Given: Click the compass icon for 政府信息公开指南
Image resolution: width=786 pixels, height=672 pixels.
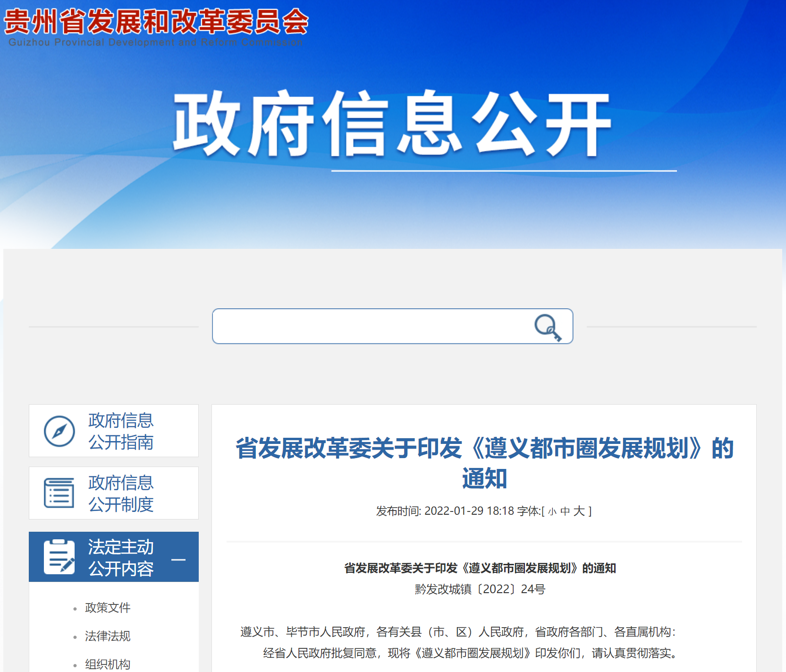Looking at the screenshot, I should [59, 431].
